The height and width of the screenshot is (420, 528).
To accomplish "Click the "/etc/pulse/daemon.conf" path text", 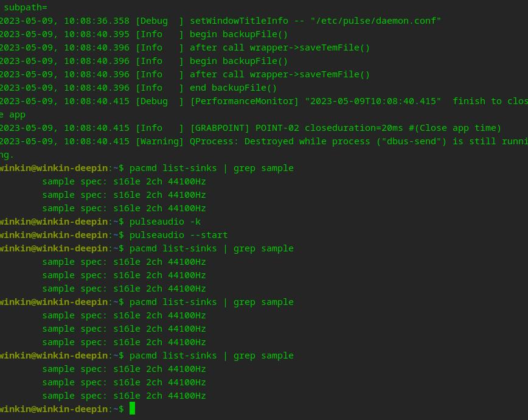I will (x=375, y=21).
